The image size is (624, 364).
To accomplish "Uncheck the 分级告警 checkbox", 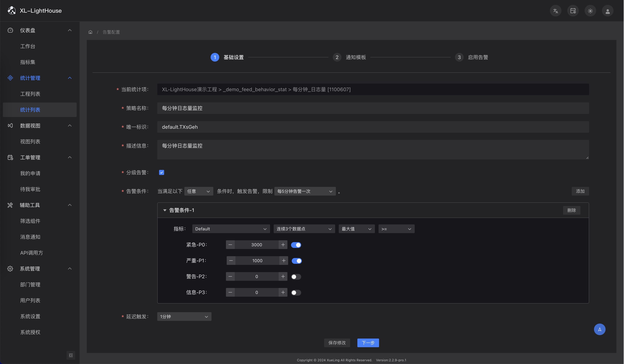I will pyautogui.click(x=161, y=173).
